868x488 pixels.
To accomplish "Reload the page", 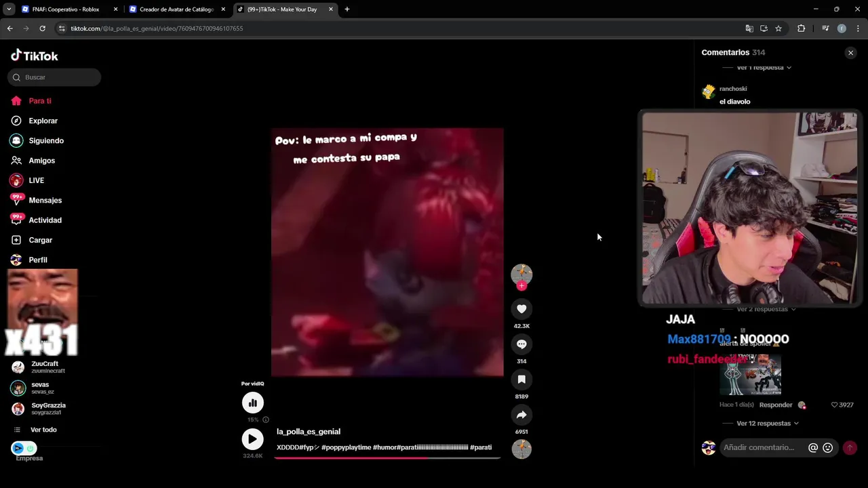I will point(42,28).
